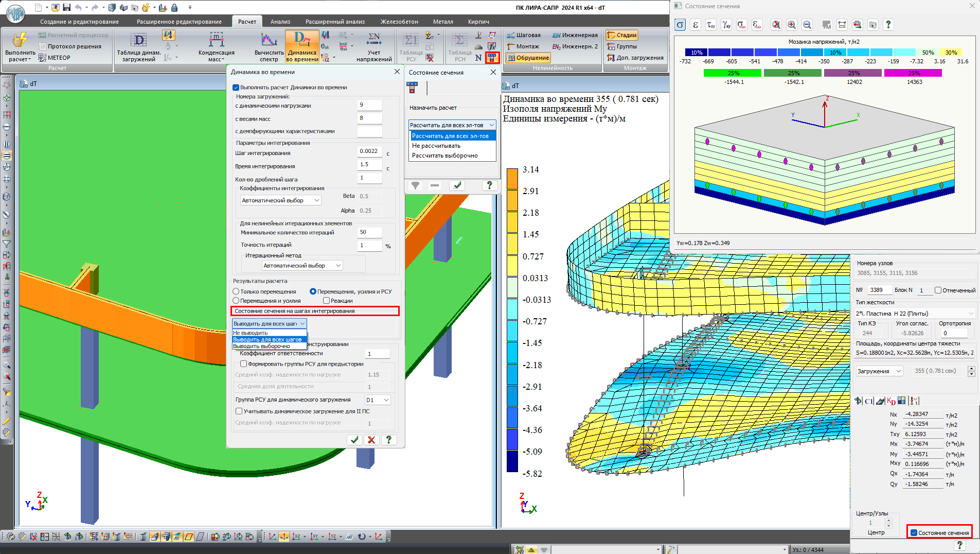Click zoom in magnifier in section panel

[x=792, y=25]
